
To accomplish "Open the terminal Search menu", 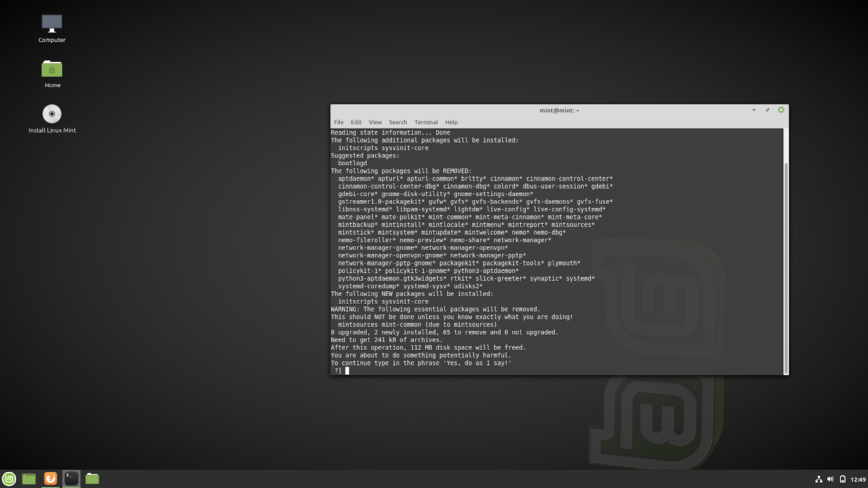I will coord(398,123).
